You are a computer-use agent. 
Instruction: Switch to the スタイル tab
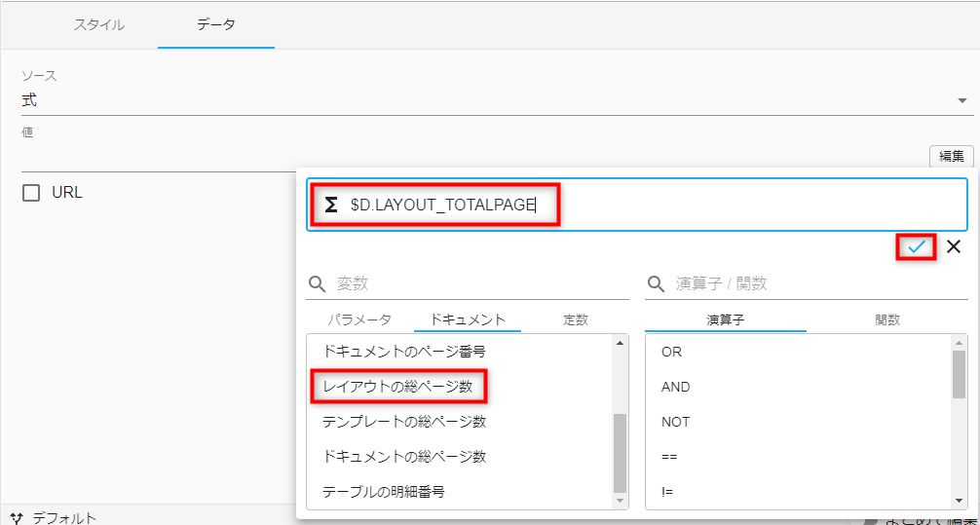pos(99,25)
